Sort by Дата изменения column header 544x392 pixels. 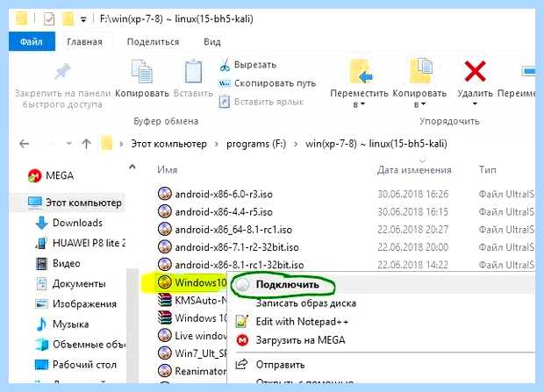[414, 170]
